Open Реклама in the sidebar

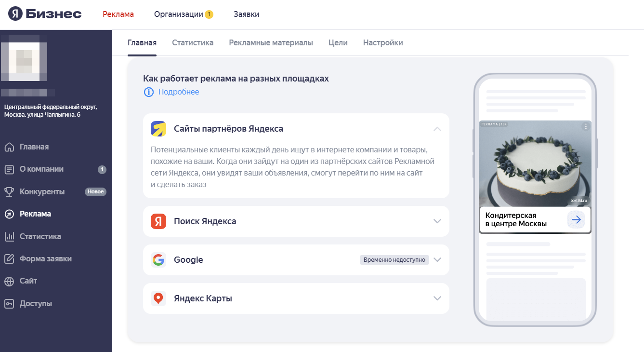pos(35,214)
